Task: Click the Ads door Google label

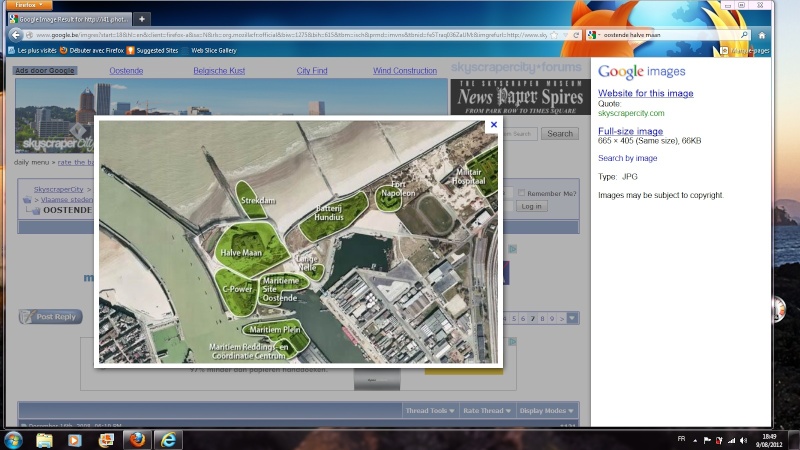Action: pos(45,71)
